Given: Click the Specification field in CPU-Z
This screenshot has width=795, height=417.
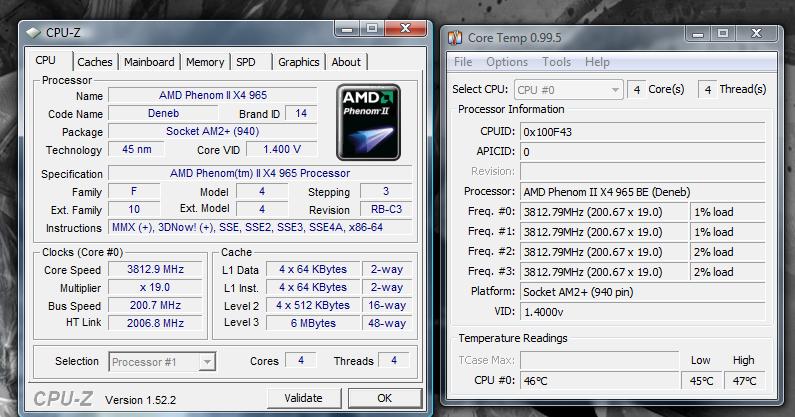Looking at the screenshot, I should (x=260, y=173).
